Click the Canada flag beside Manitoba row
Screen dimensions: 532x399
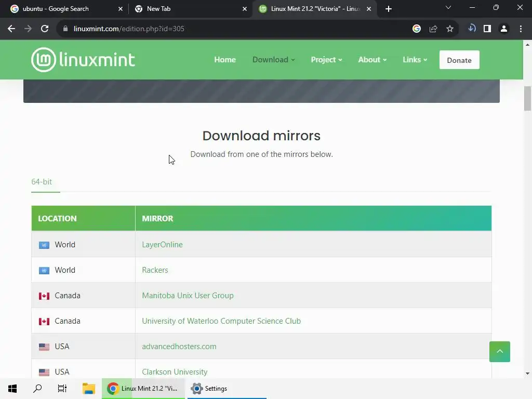point(44,296)
